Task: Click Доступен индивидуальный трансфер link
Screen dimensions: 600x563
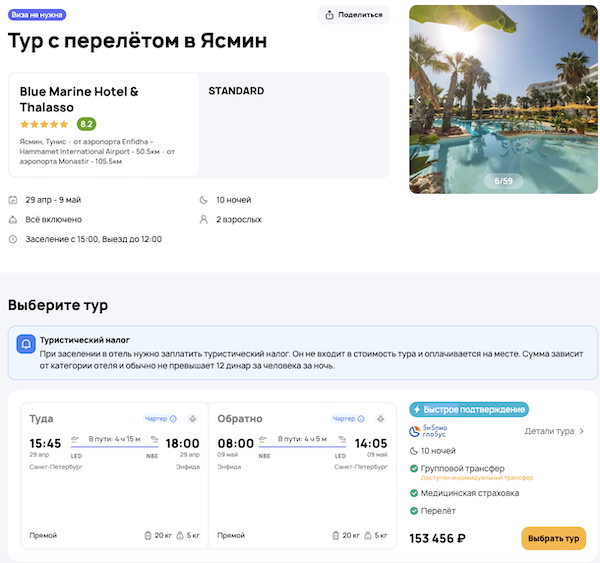Action: pyautogui.click(x=479, y=478)
